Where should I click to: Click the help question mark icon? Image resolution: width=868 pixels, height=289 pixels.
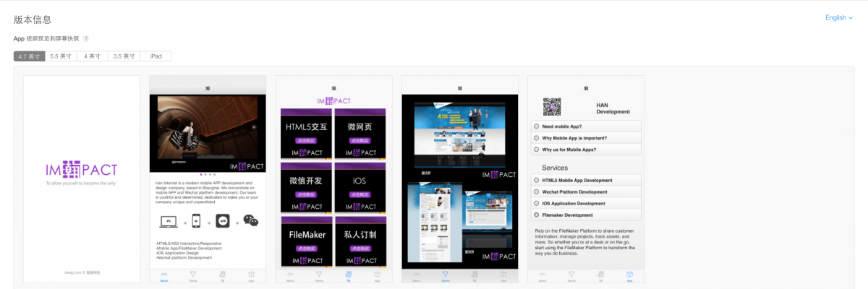[x=86, y=38]
